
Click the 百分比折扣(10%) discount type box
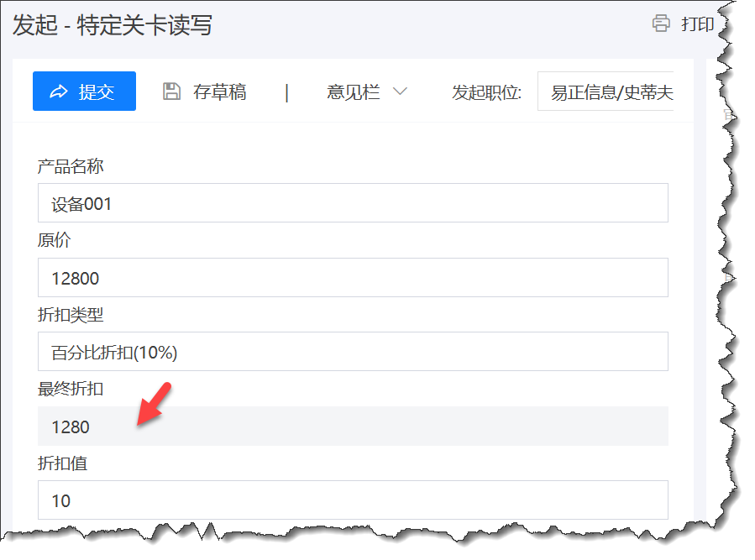[353, 351]
